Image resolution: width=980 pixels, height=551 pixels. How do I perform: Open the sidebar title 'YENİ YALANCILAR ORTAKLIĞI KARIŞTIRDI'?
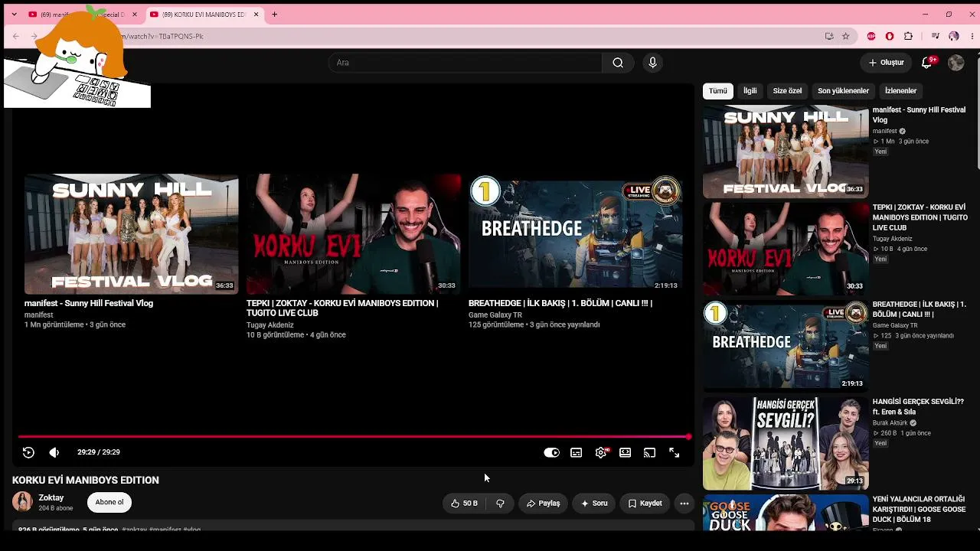919,509
